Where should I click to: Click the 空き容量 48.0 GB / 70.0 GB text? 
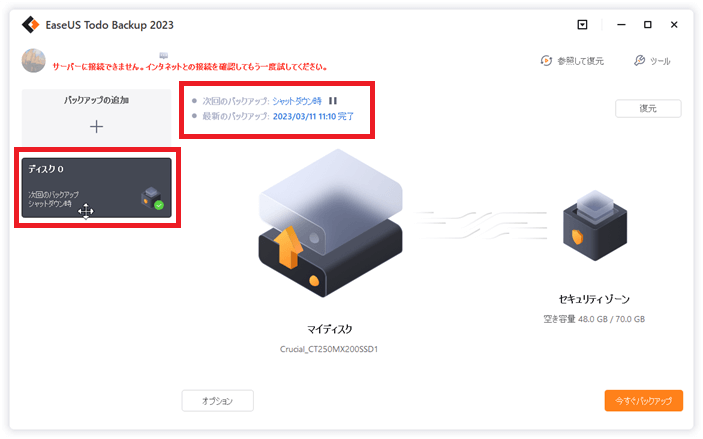pyautogui.click(x=594, y=319)
